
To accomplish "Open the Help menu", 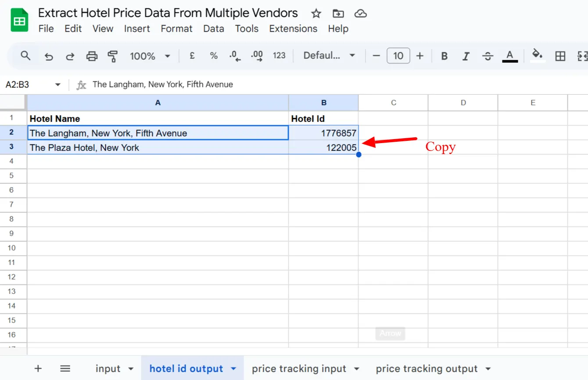I will coord(338,29).
